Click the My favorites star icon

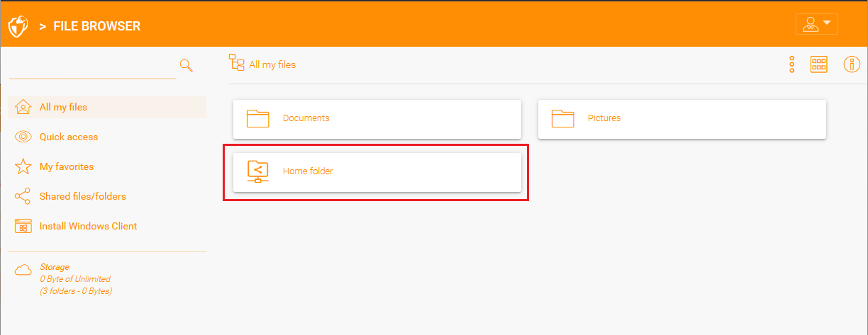tap(23, 166)
